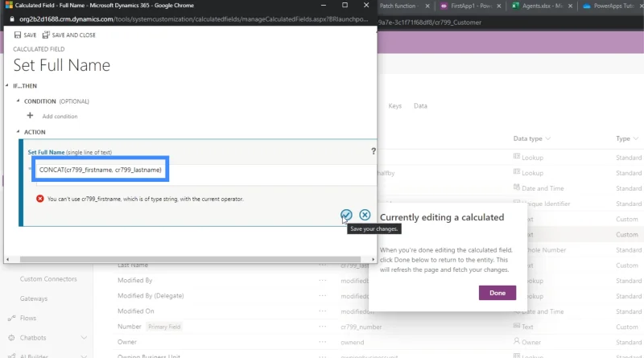Select the Modified By (Delegate) field name
644x358 pixels.
pos(151,295)
